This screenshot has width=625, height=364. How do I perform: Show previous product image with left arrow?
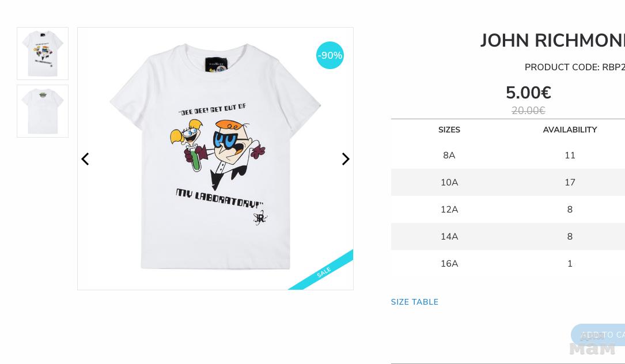pyautogui.click(x=85, y=159)
